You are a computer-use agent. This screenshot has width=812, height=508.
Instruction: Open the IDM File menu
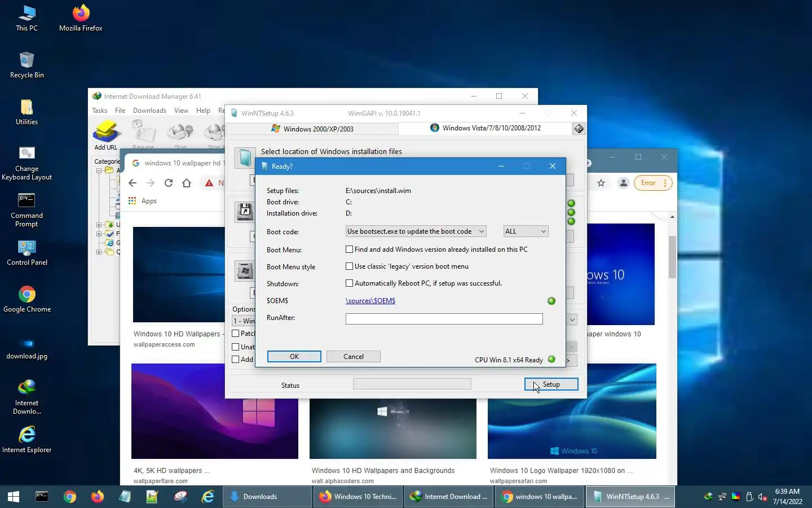120,111
